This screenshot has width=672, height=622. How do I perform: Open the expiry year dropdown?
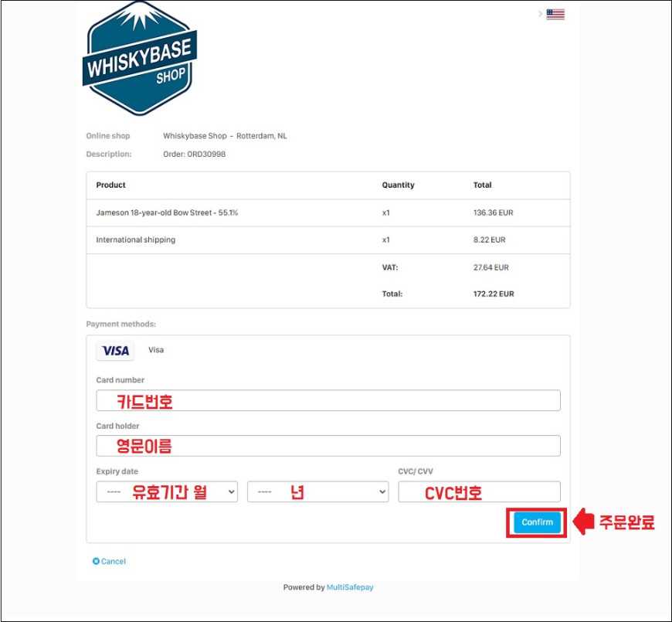318,491
